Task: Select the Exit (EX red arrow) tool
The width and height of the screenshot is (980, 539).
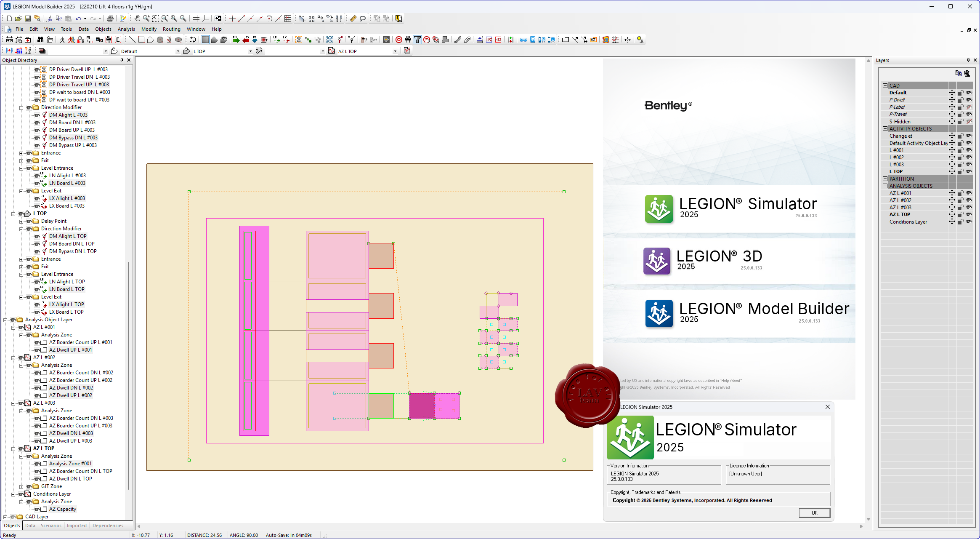Action: coord(246,40)
